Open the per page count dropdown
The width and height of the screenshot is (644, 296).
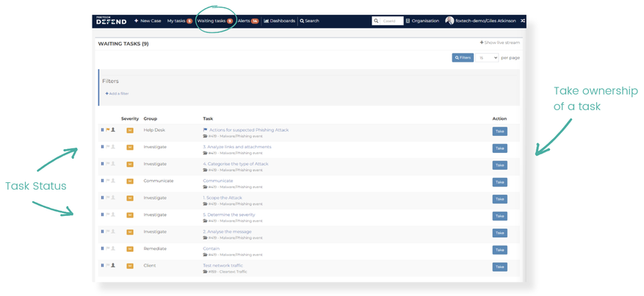click(487, 57)
